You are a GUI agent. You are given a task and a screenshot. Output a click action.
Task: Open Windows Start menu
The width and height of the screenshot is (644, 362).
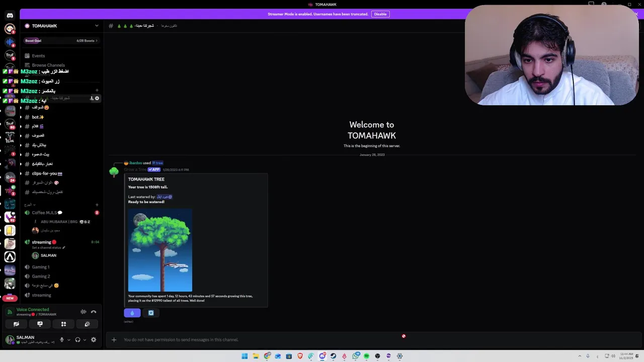point(245,356)
